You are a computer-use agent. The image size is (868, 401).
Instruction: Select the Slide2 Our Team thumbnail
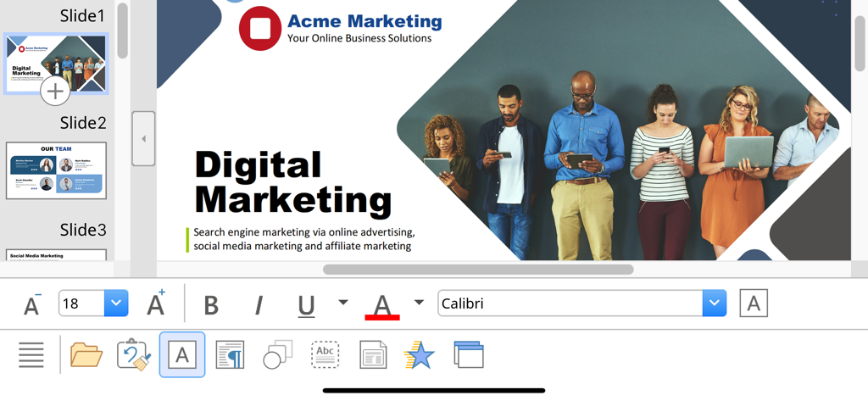pyautogui.click(x=56, y=170)
